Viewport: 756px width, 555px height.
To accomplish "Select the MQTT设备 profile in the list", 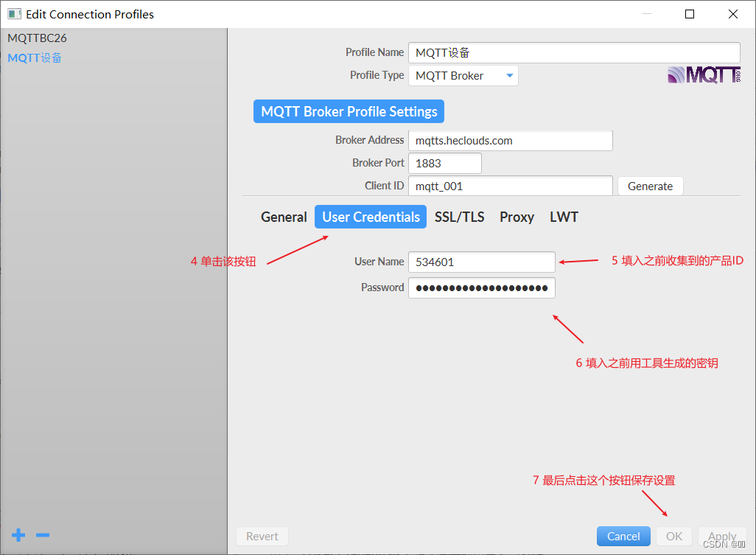I will coord(35,58).
